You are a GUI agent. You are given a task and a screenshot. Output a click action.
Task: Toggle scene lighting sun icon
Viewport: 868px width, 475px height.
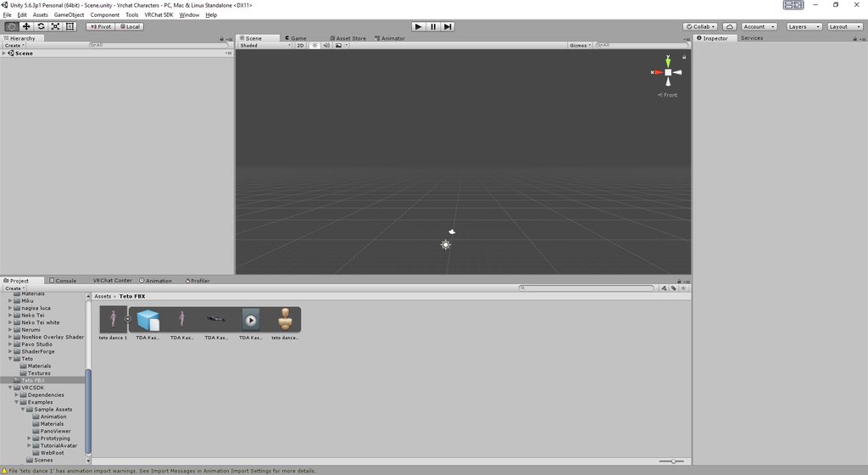pyautogui.click(x=314, y=46)
